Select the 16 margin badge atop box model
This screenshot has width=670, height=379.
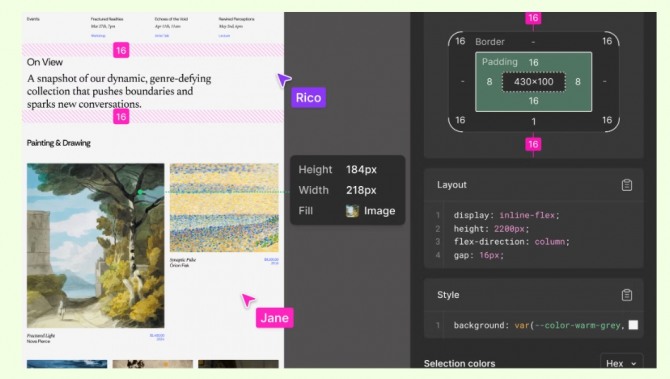533,18
